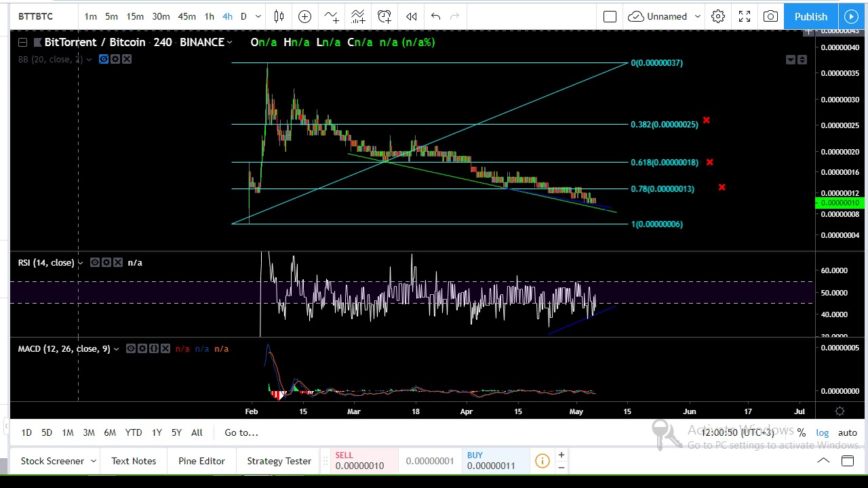
Task: Click the time zone 12:00:50 (UTC+3)
Action: pos(738,432)
